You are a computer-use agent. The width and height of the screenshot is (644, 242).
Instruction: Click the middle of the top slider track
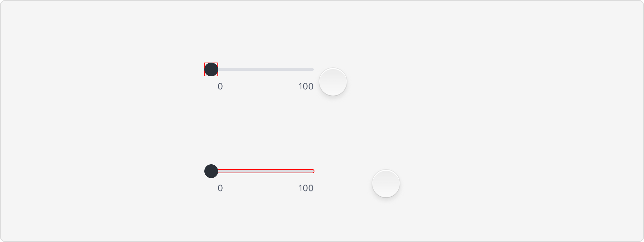point(265,69)
